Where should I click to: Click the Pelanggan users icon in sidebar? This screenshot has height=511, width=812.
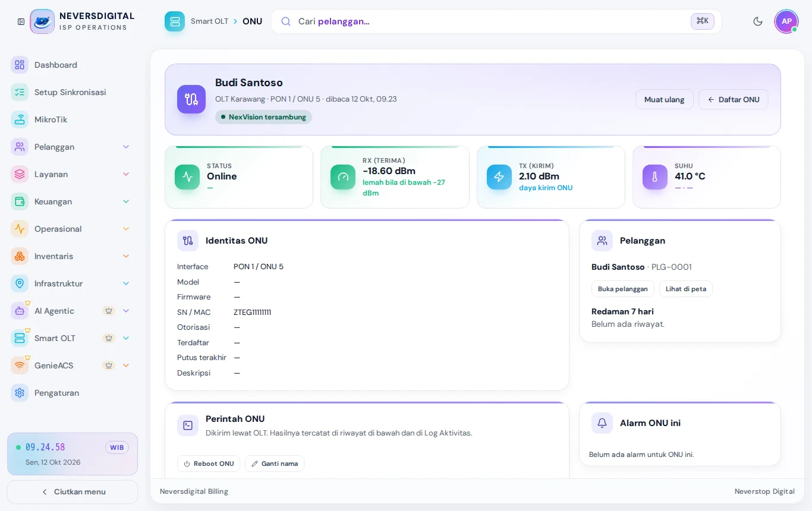(20, 147)
